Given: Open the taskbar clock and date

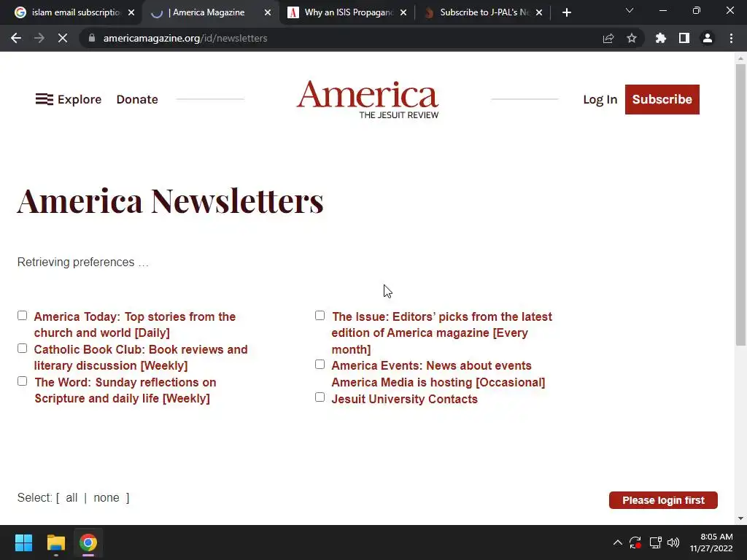Looking at the screenshot, I should pyautogui.click(x=711, y=542).
